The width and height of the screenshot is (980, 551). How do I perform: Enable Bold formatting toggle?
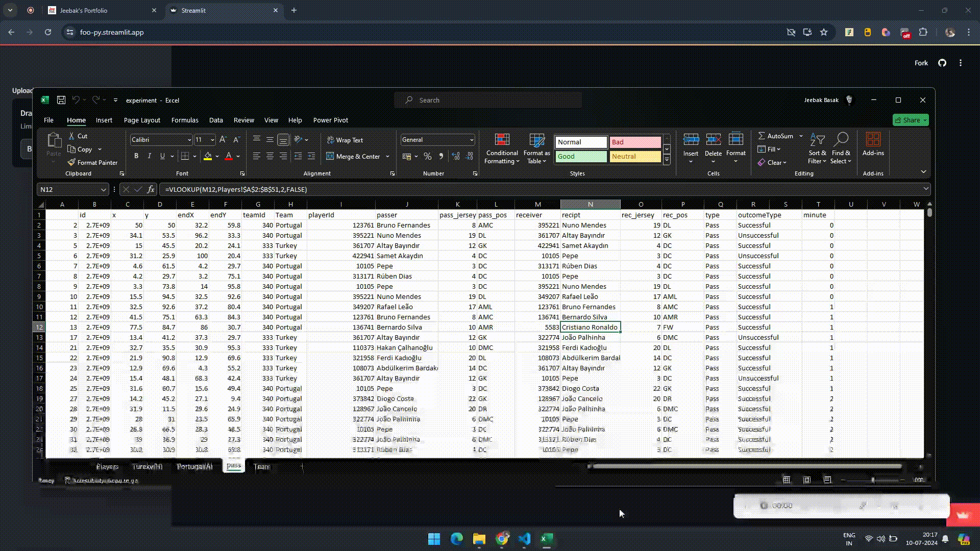tap(136, 156)
